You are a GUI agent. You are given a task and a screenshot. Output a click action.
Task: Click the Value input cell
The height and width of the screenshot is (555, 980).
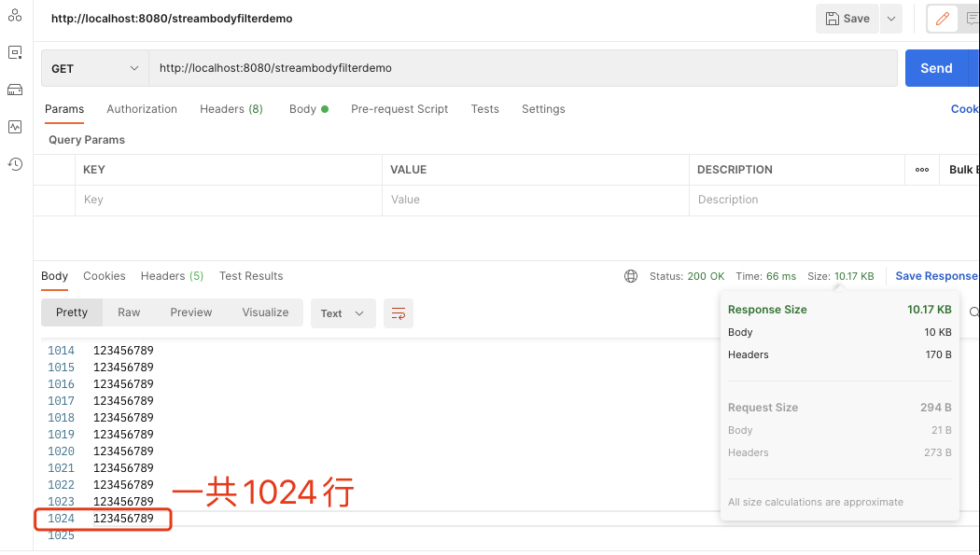[536, 200]
